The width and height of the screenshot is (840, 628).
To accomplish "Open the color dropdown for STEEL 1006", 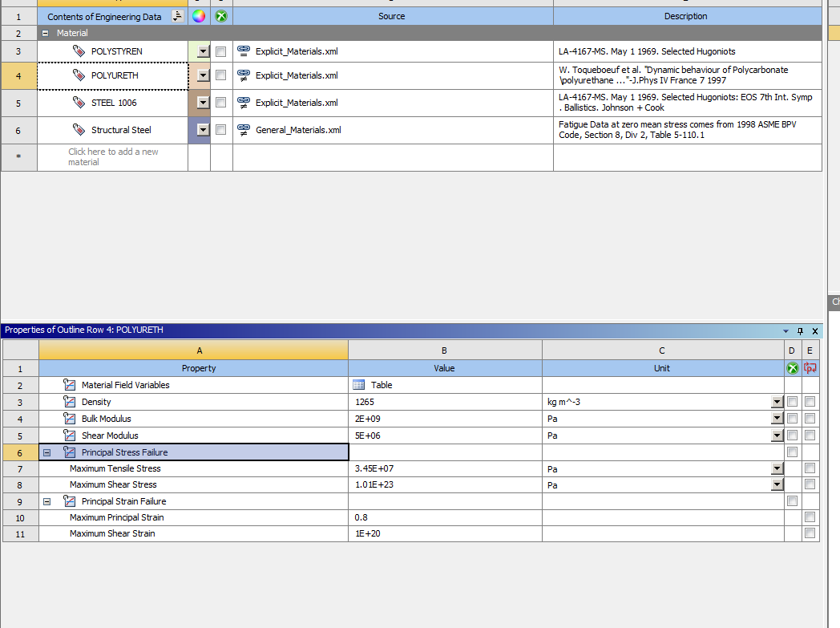I will (203, 103).
